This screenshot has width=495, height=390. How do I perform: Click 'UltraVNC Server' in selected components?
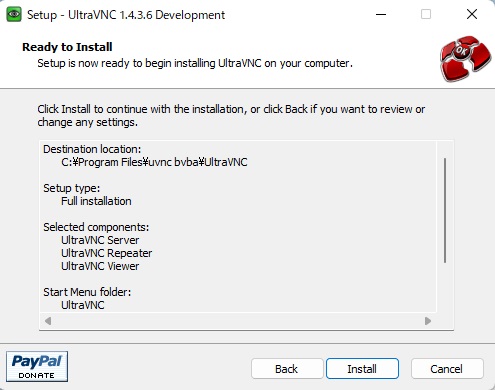(100, 240)
